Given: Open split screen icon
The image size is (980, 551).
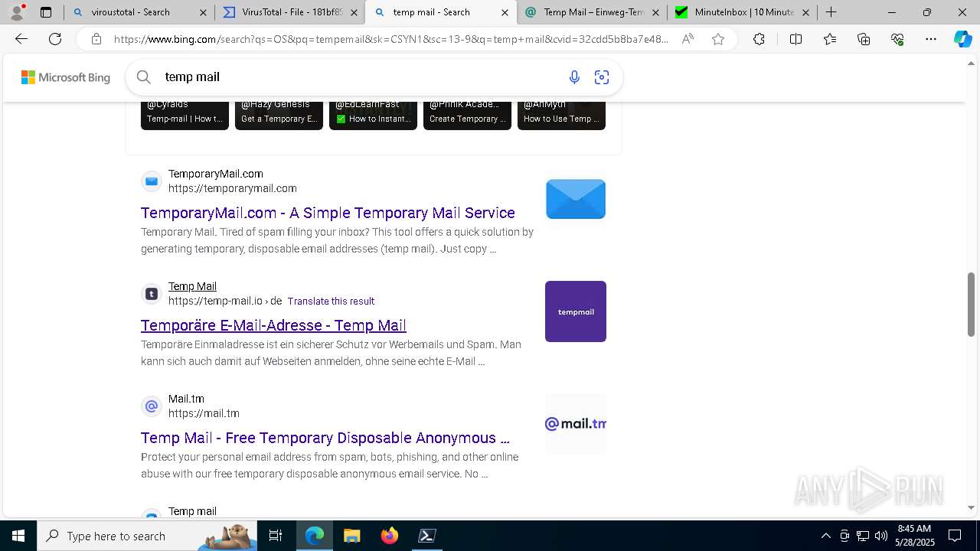Looking at the screenshot, I should (795, 39).
